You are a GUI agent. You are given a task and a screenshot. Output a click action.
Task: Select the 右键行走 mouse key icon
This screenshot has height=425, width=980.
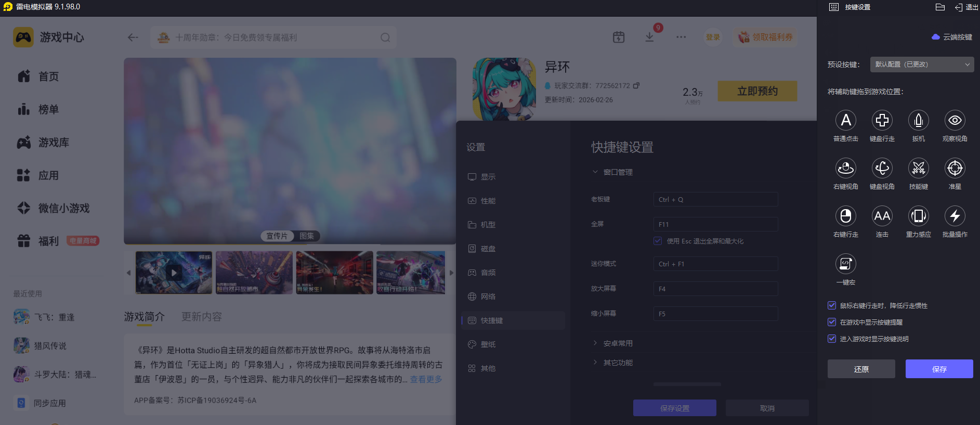tap(846, 216)
